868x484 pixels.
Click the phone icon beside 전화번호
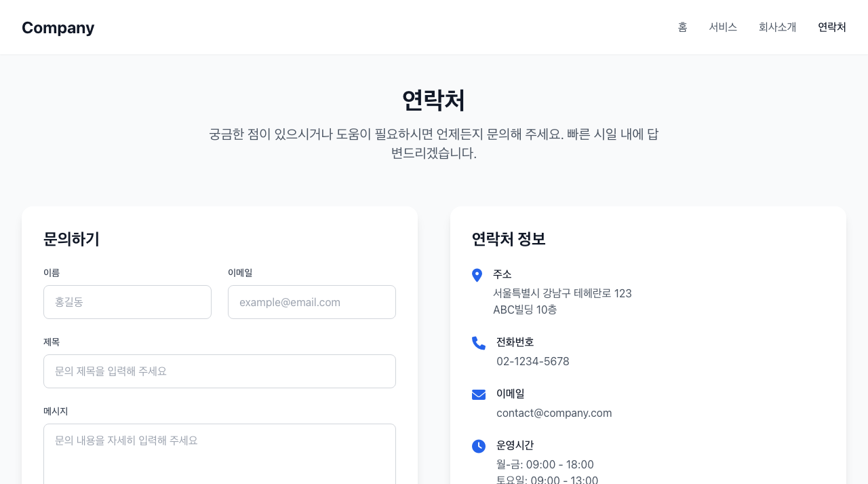[479, 343]
